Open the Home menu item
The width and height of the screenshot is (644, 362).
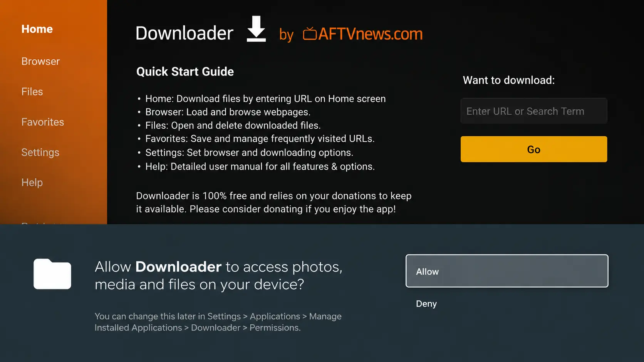(x=37, y=29)
